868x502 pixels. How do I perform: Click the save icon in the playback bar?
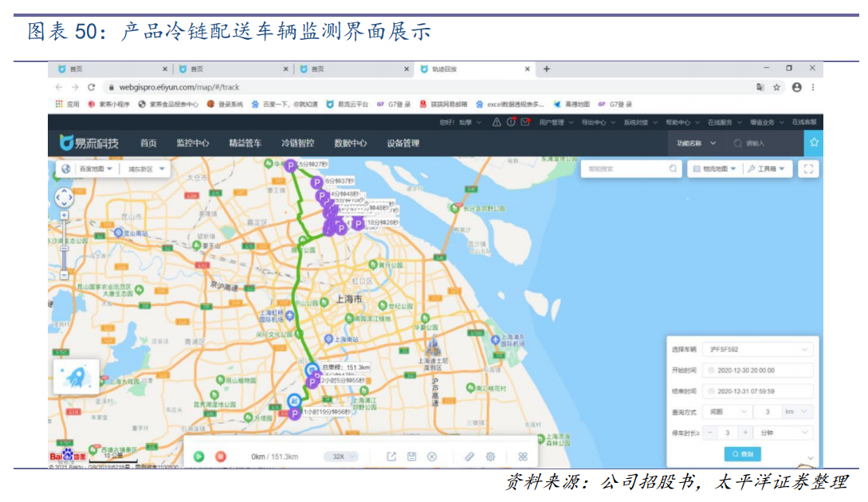click(411, 457)
